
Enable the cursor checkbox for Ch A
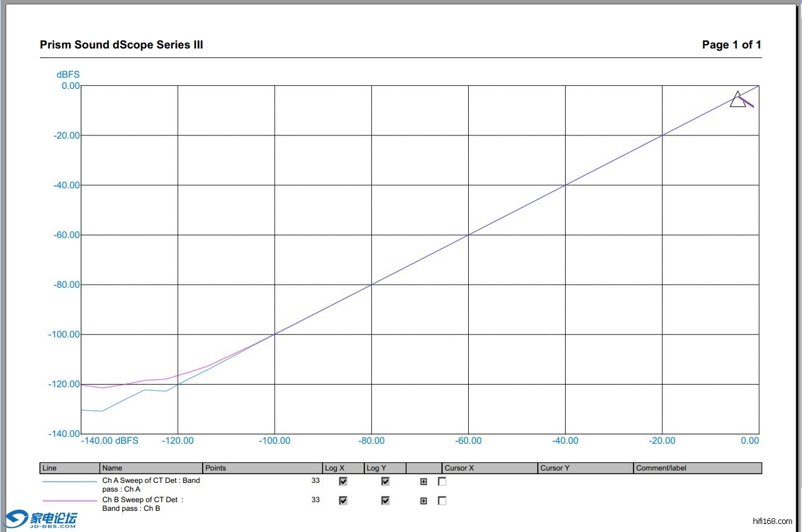pyautogui.click(x=442, y=482)
